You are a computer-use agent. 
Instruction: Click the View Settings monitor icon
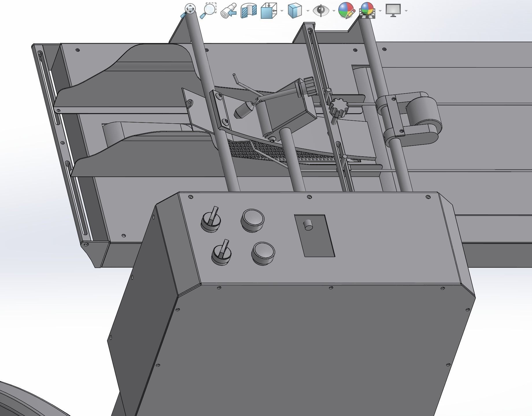393,11
